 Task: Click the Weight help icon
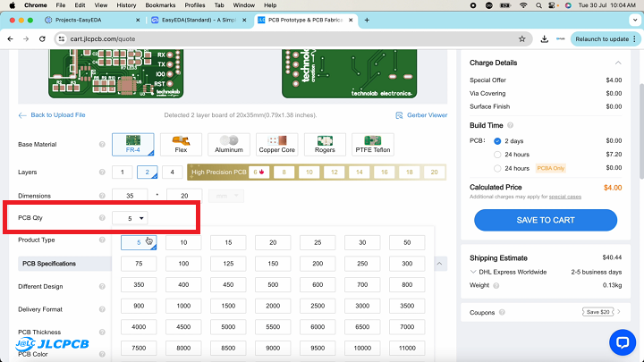click(x=496, y=286)
